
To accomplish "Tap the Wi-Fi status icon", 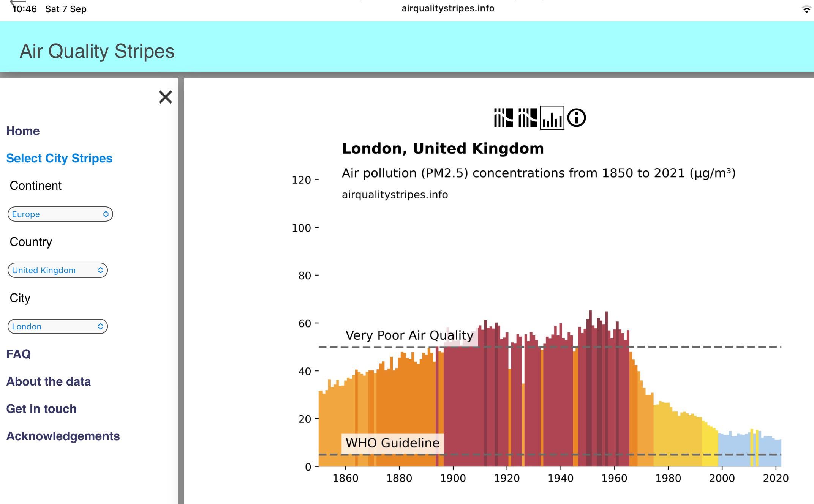I will tap(806, 9).
